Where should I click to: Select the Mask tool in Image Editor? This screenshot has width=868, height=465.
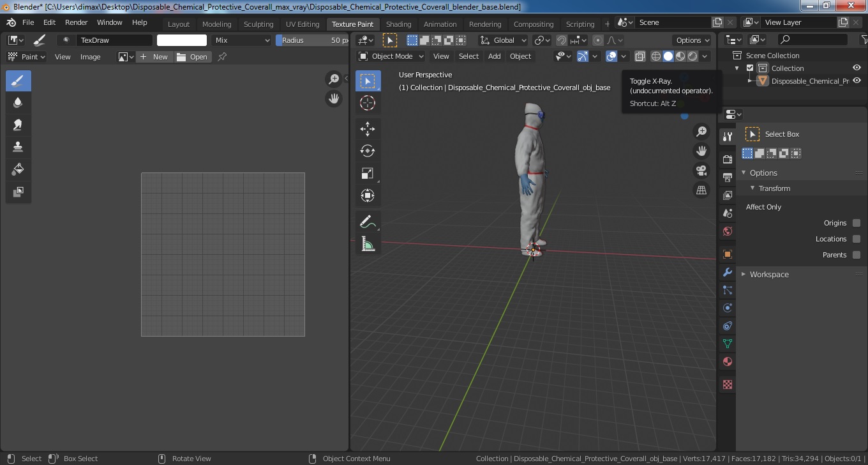pyautogui.click(x=19, y=192)
